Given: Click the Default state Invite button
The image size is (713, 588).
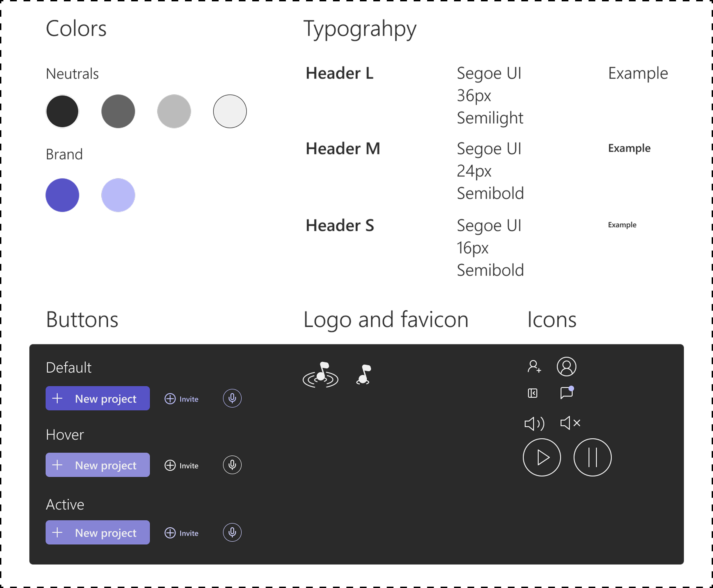Looking at the screenshot, I should tap(182, 399).
